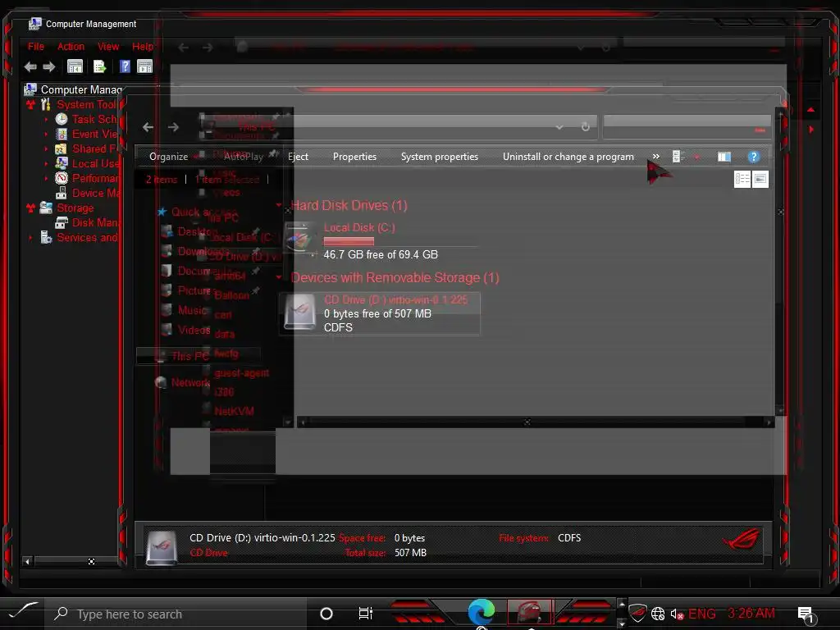Click the taskbar search box

click(177, 614)
